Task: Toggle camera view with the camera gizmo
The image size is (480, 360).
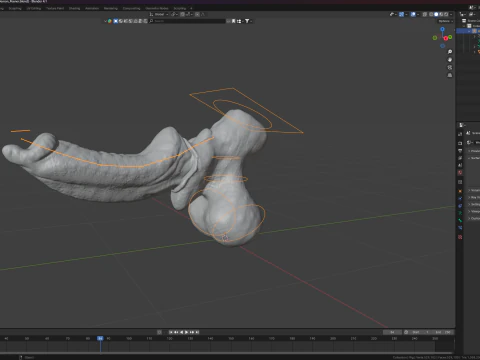Action: (x=450, y=67)
